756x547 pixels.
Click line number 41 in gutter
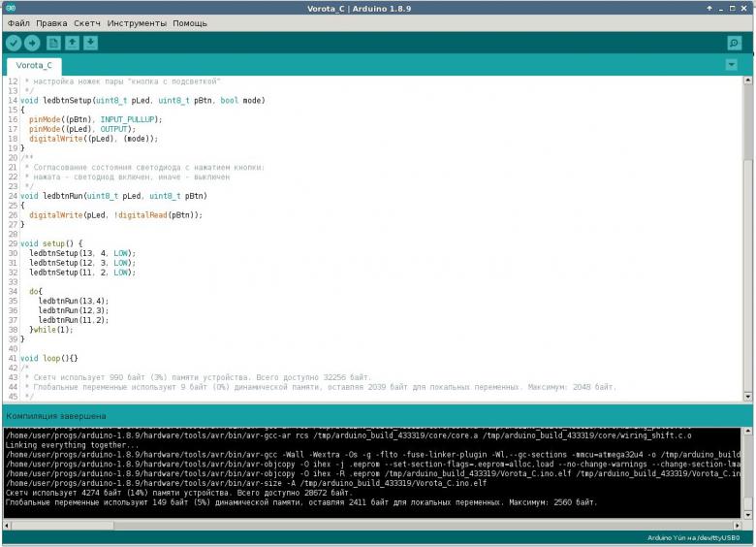[x=13, y=358]
